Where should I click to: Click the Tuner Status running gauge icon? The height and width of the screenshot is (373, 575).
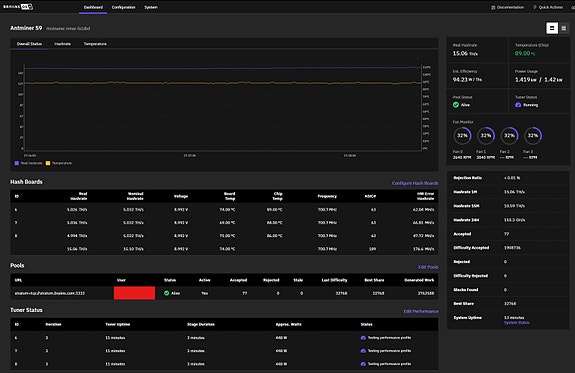click(518, 105)
